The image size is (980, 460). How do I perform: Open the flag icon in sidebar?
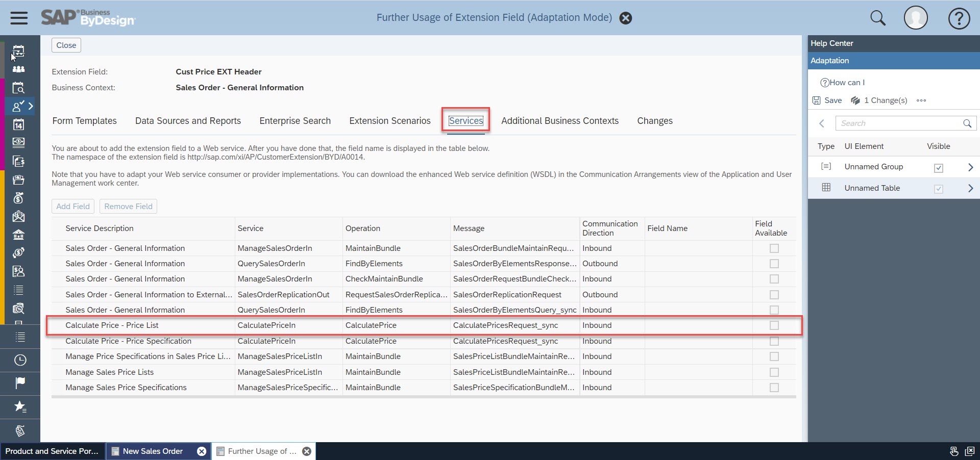pos(20,382)
